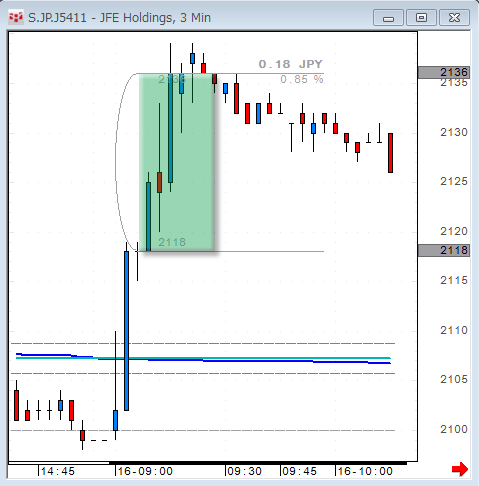479x486 pixels.
Task: Click the 16-10:00 time axis label
Action: click(x=365, y=471)
